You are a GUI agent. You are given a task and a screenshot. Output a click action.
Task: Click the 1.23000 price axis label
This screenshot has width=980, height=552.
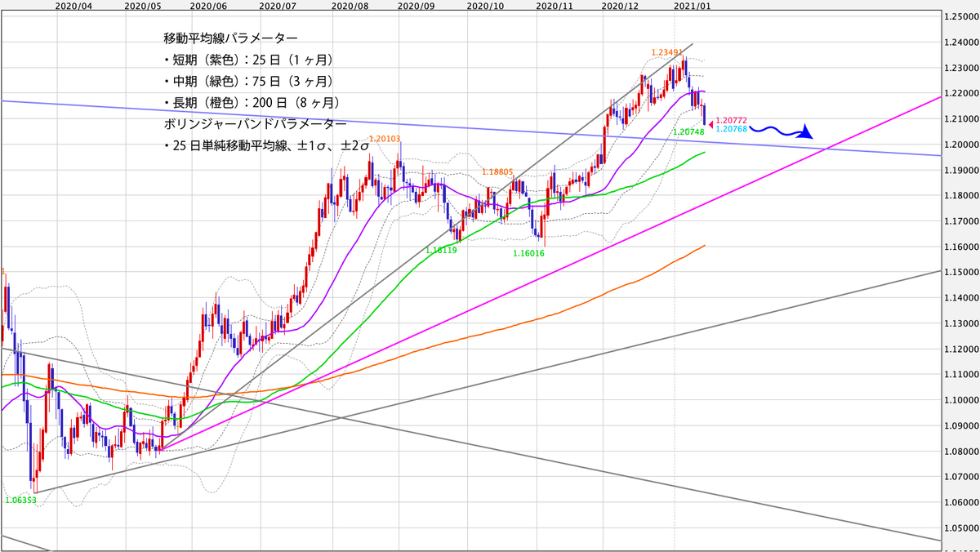[x=960, y=68]
